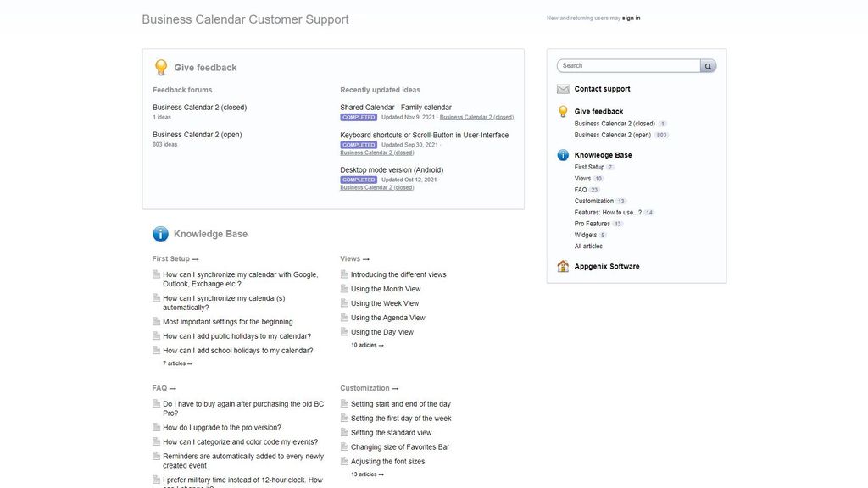Click the document icon beside add public holidays article
The height and width of the screenshot is (488, 868).
[x=157, y=335]
